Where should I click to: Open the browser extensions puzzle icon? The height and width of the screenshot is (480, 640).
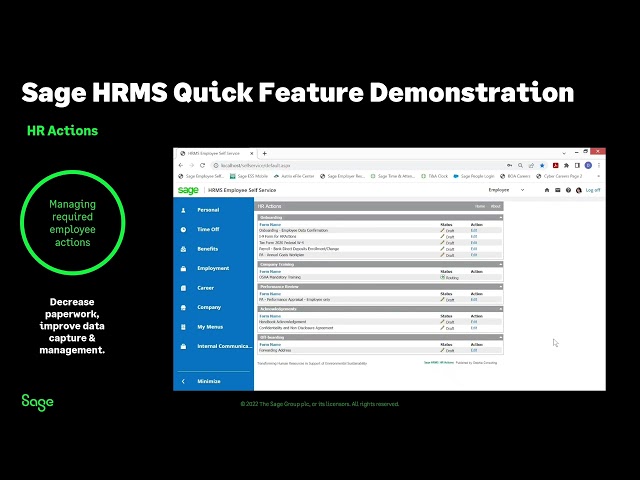click(x=567, y=165)
